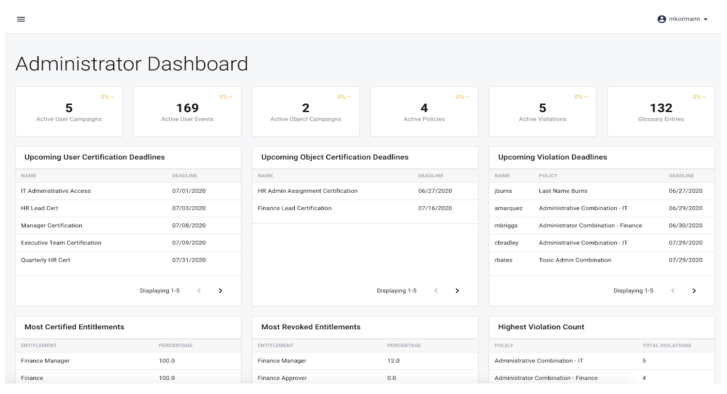
Task: Click the Administrator Dashboard heading
Action: coord(132,64)
